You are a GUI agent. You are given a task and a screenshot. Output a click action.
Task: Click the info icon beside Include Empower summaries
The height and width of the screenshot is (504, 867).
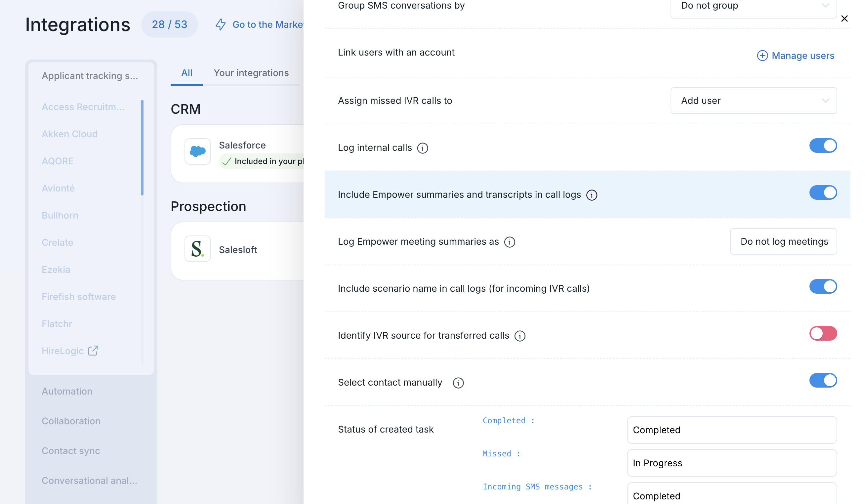[592, 195]
